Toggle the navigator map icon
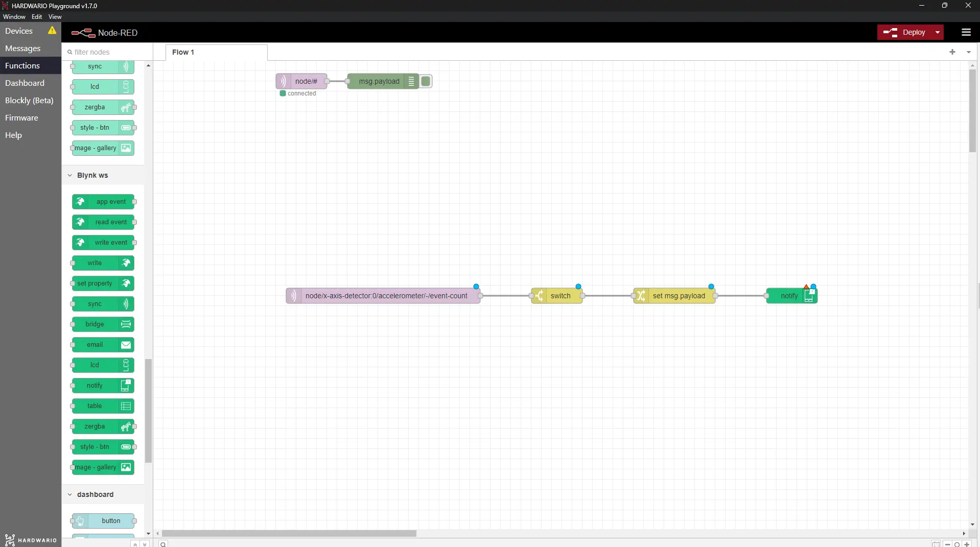980x547 pixels. pyautogui.click(x=936, y=544)
